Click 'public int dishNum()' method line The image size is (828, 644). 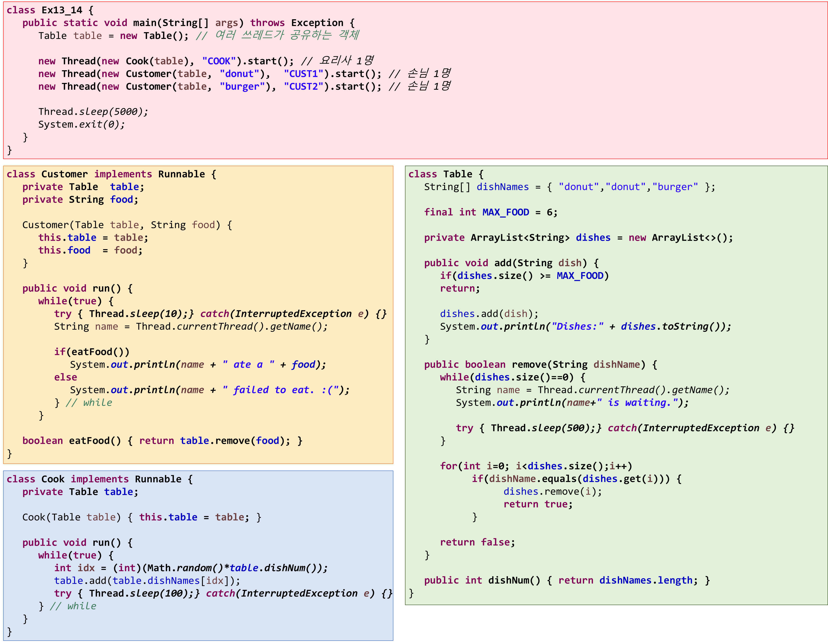click(x=567, y=581)
